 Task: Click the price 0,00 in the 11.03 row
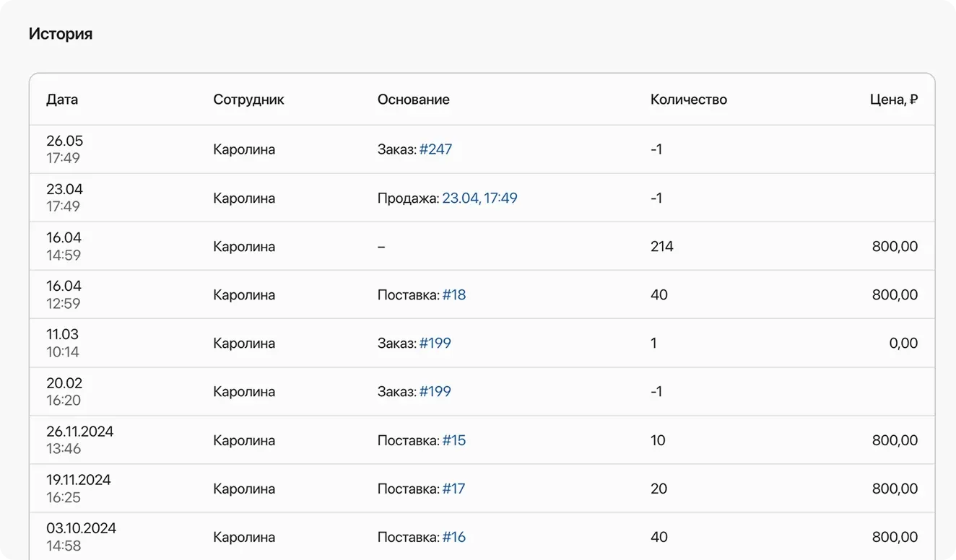coord(904,343)
